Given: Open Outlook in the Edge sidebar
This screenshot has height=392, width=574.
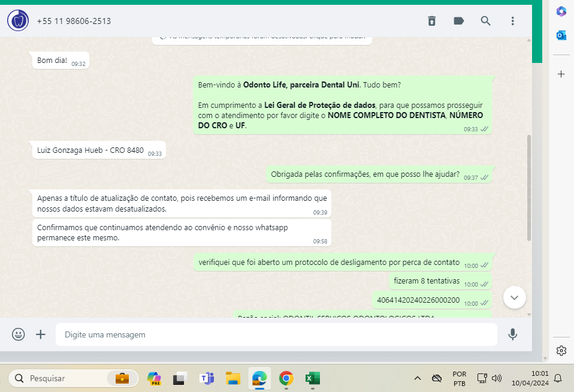Looking at the screenshot, I should coord(561,35).
